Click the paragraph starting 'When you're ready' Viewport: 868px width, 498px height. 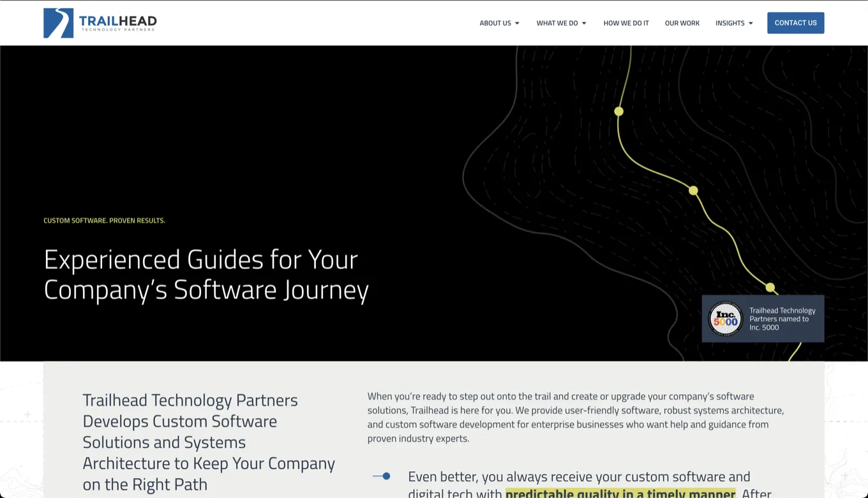576,417
